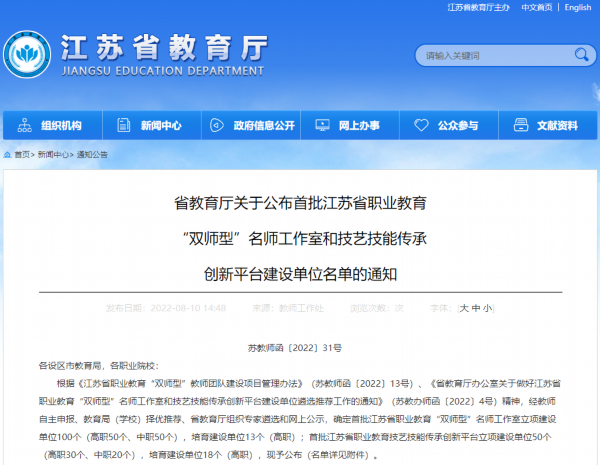Set font size to medium (中)
Screen dimensions: 600x465
476,309
